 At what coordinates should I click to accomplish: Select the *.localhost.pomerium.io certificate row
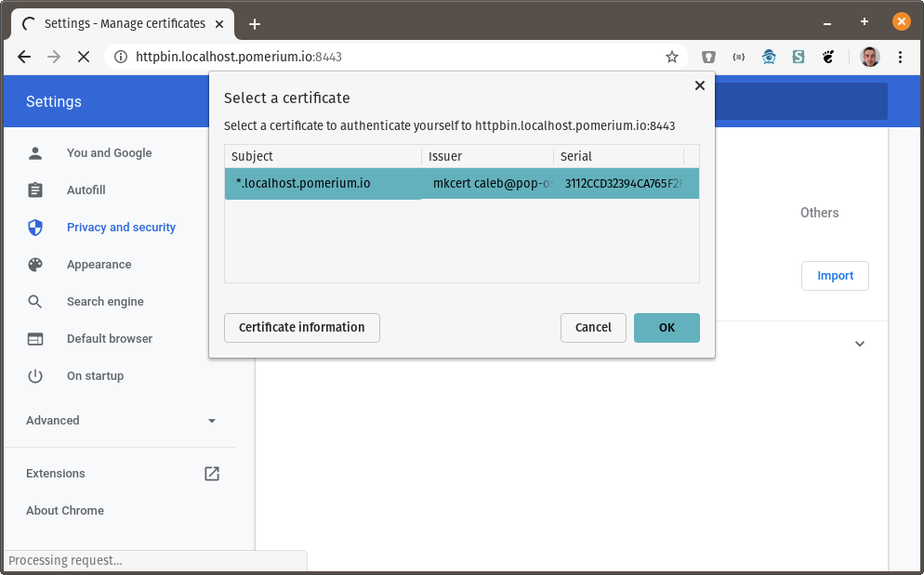click(462, 183)
